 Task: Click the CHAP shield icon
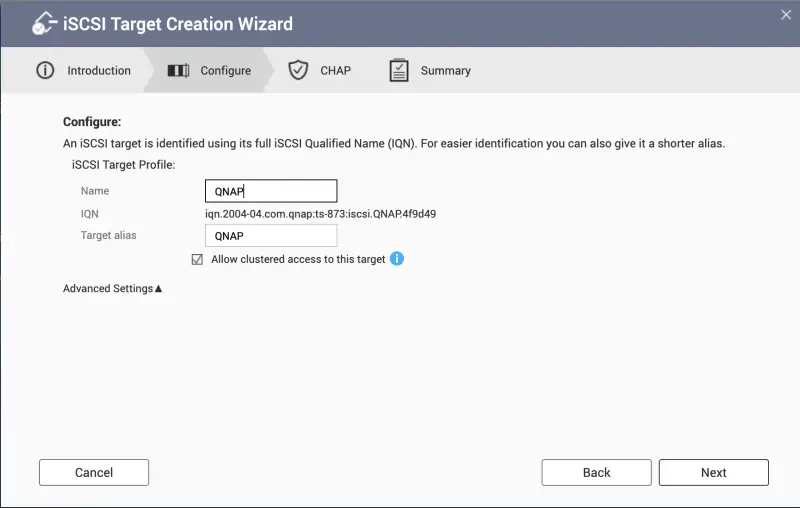298,70
